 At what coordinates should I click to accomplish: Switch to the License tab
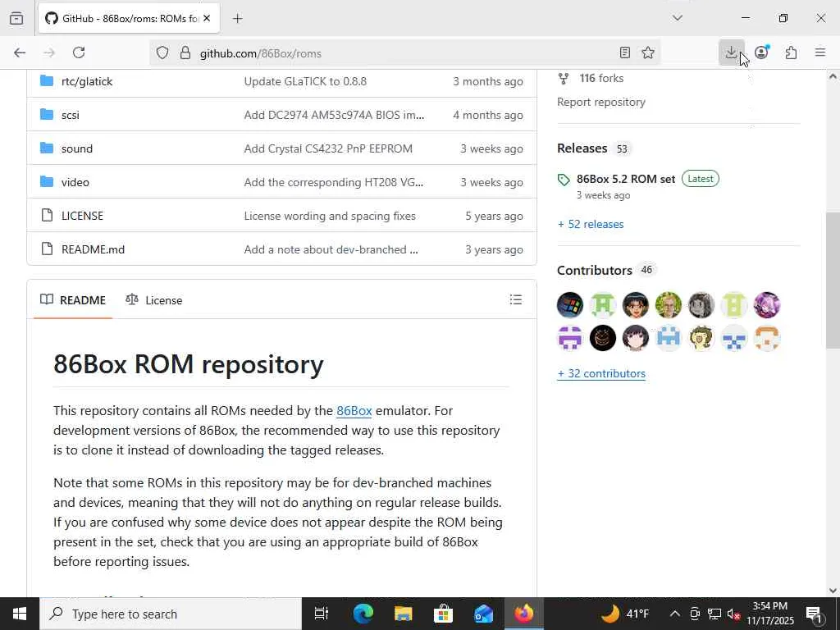coord(153,300)
